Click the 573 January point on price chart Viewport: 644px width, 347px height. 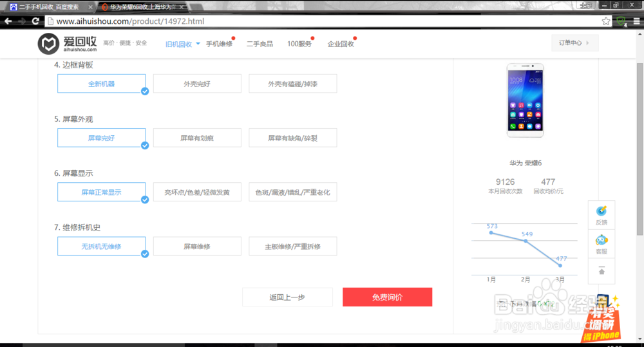(x=491, y=233)
